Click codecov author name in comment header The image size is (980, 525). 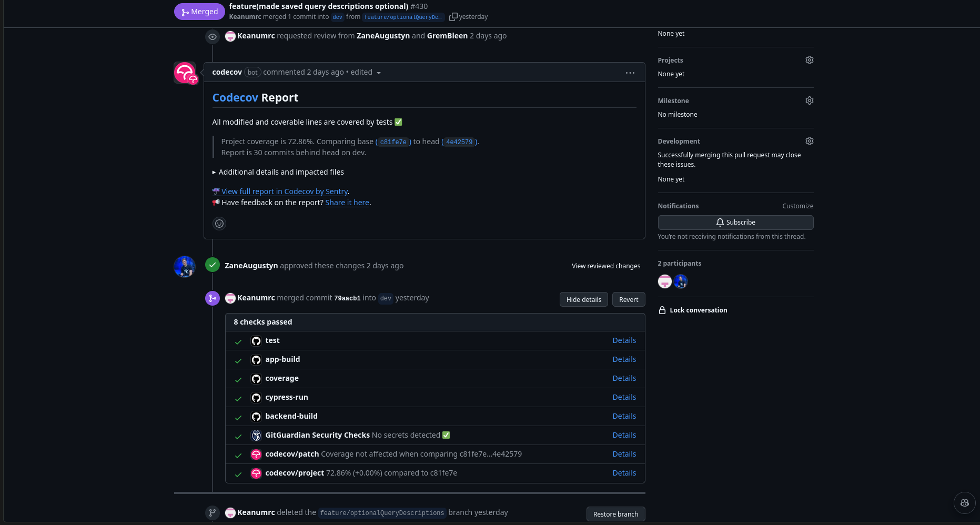coord(227,72)
